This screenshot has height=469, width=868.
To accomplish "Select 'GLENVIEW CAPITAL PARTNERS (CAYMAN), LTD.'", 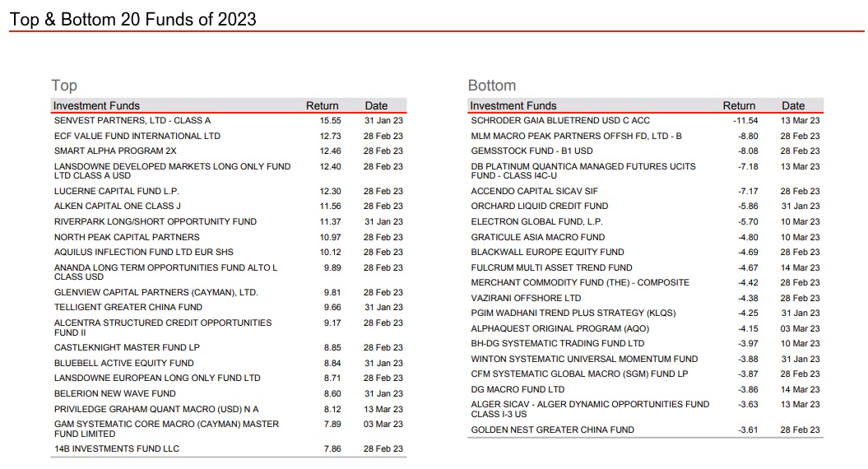I will (156, 292).
